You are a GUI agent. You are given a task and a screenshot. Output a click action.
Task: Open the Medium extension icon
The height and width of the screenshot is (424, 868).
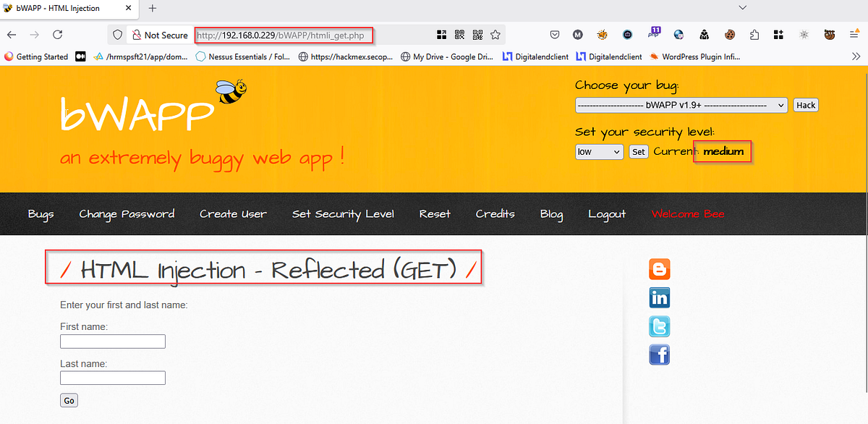pyautogui.click(x=576, y=34)
